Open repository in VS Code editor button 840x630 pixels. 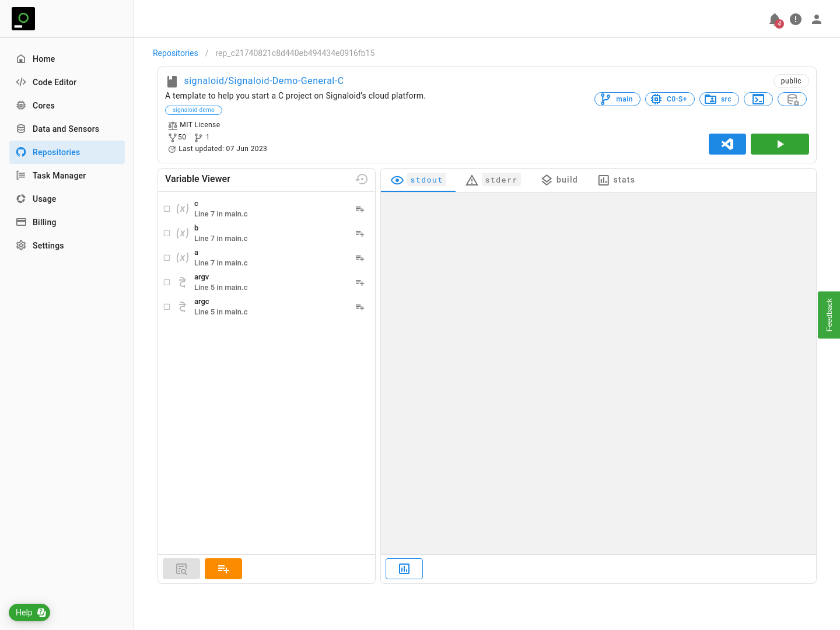click(727, 144)
